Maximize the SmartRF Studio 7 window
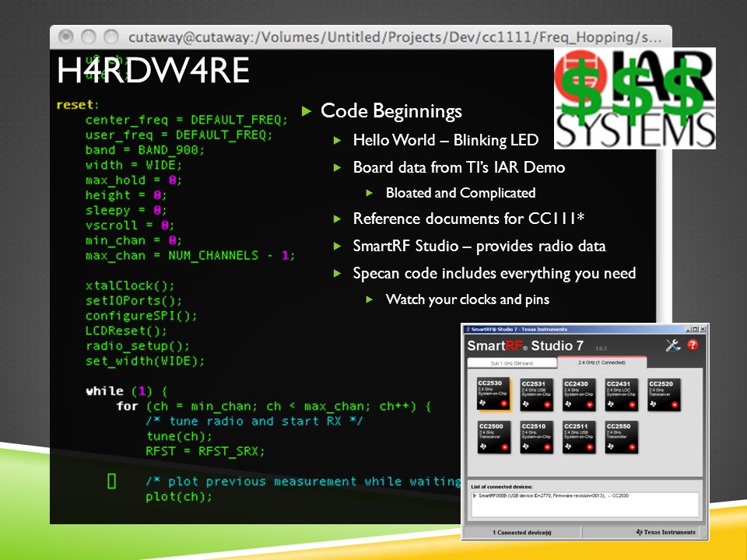 [x=695, y=330]
